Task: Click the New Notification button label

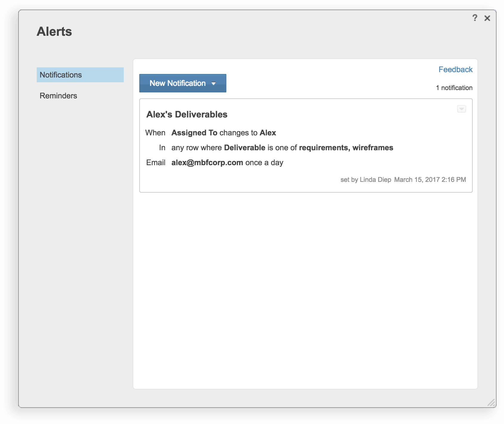Action: tap(177, 83)
